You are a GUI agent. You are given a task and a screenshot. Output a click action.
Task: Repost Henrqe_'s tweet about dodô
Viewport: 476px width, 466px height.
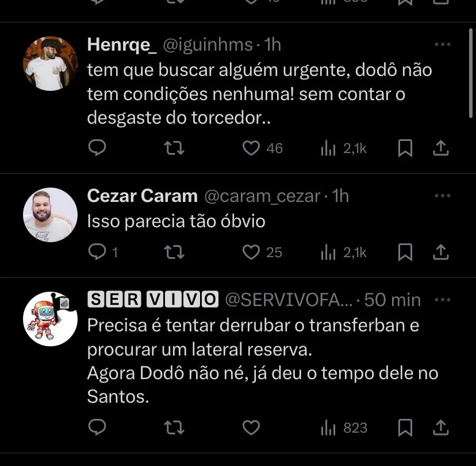pyautogui.click(x=174, y=148)
